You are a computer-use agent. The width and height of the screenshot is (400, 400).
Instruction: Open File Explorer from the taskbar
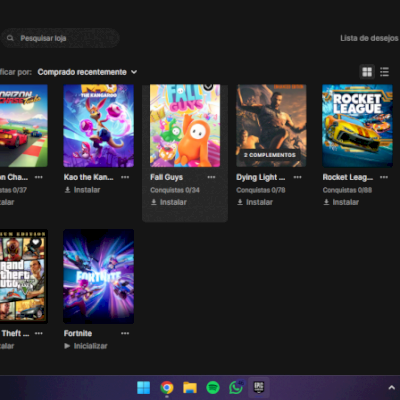coord(190,388)
